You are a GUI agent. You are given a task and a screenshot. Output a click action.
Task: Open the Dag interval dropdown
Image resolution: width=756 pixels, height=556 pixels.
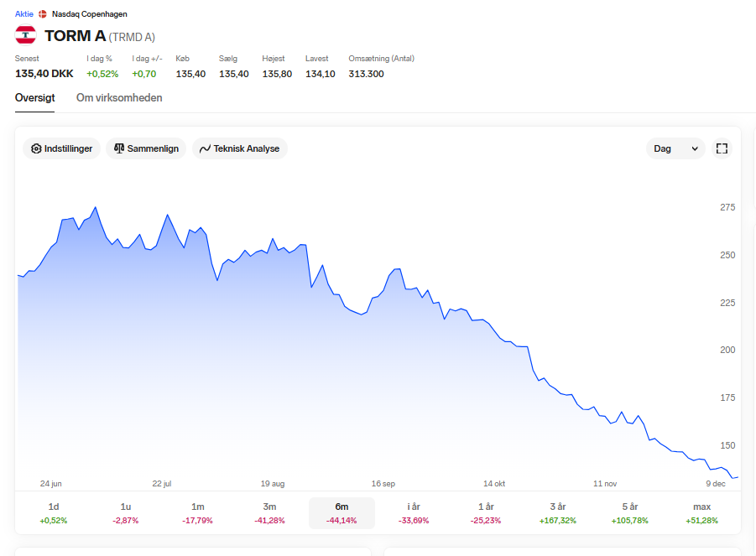click(x=675, y=148)
